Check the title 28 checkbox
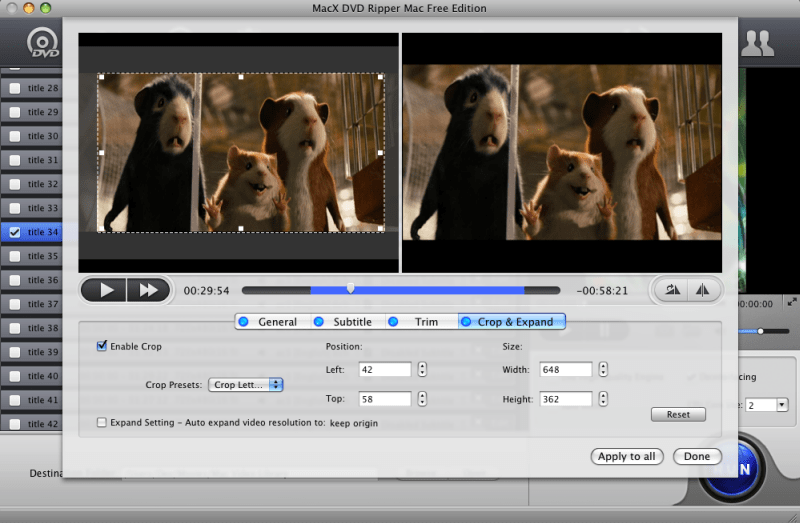 click(x=15, y=88)
